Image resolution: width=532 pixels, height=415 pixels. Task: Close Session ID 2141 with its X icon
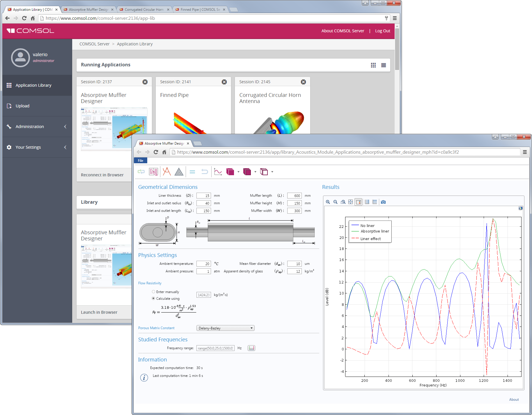click(x=224, y=82)
